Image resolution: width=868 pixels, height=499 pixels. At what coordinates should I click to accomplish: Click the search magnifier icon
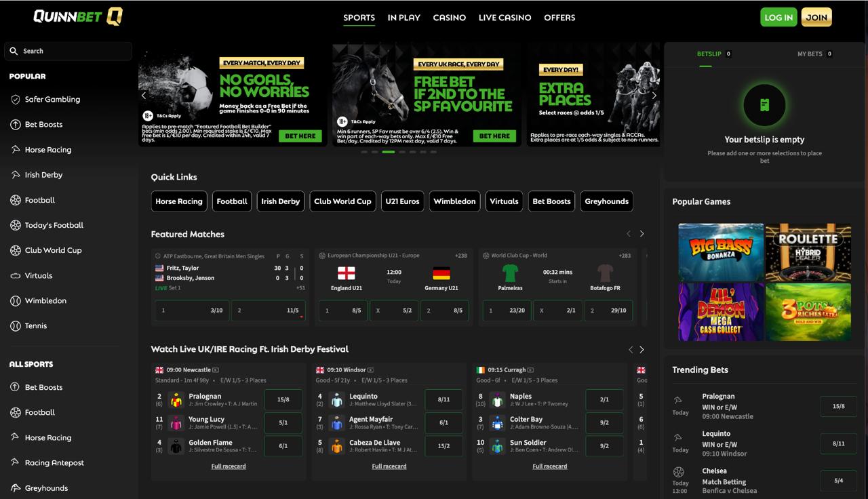[14, 51]
